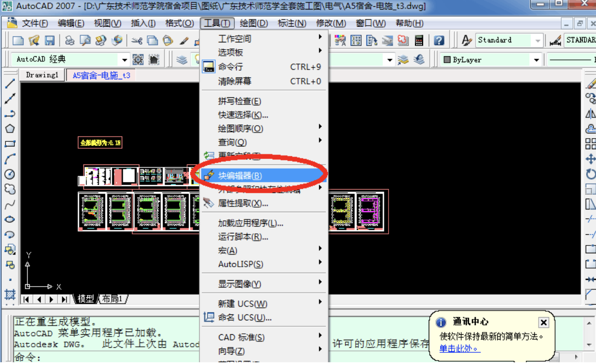Open Workspace Settings gear icon
The height and width of the screenshot is (364, 596).
click(138, 59)
